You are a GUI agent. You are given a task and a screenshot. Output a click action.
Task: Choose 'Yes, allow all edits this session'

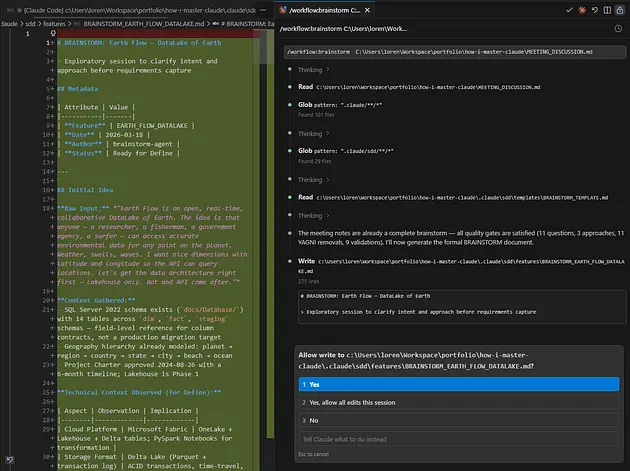coord(458,402)
